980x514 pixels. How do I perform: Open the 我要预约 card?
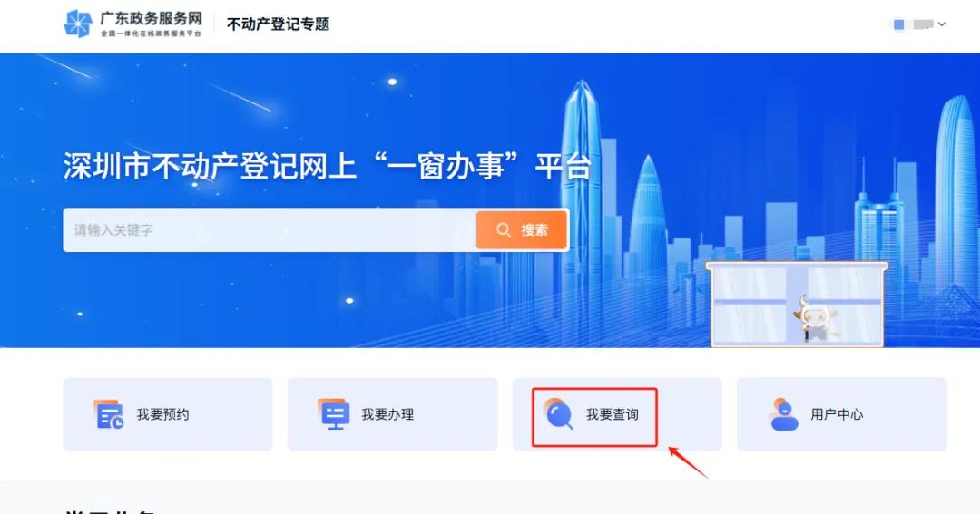pos(168,414)
